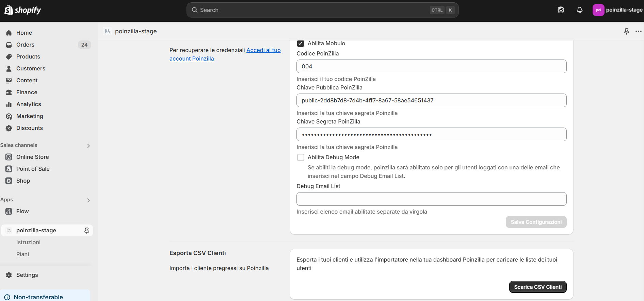Click the Point of Sale icon
This screenshot has height=301, width=644.
[9, 169]
